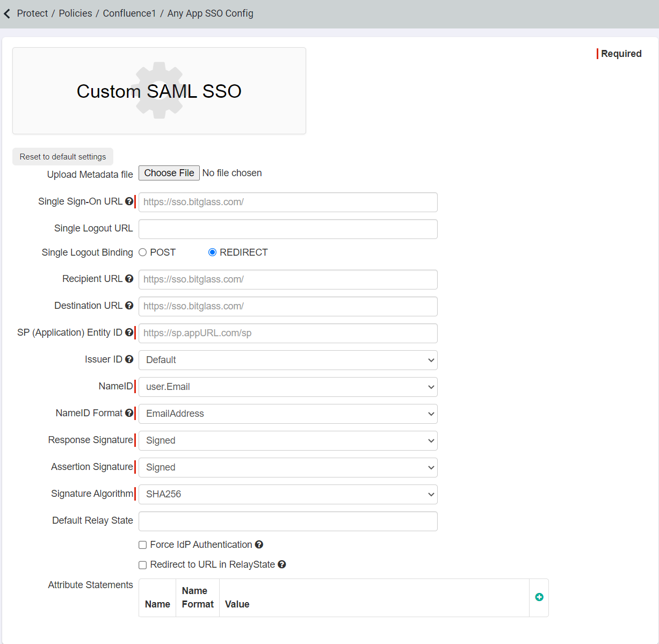Click the Single Sign-On URL help icon

coord(129,201)
